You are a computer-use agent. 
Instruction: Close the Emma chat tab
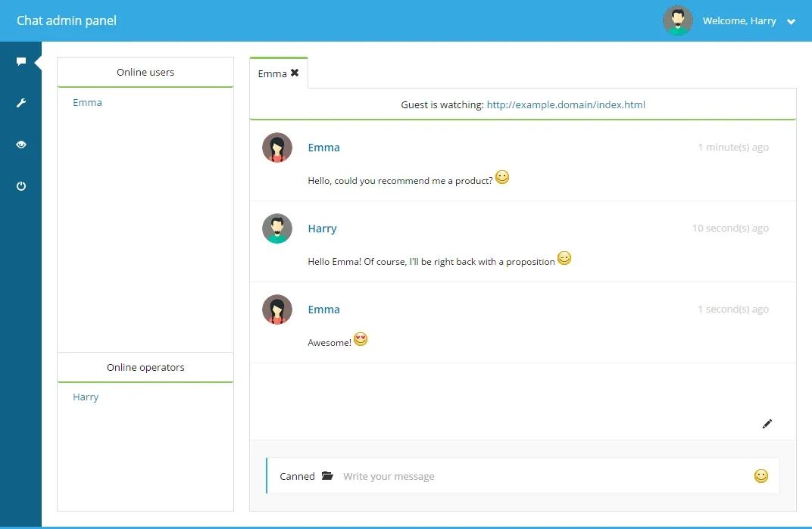(295, 73)
